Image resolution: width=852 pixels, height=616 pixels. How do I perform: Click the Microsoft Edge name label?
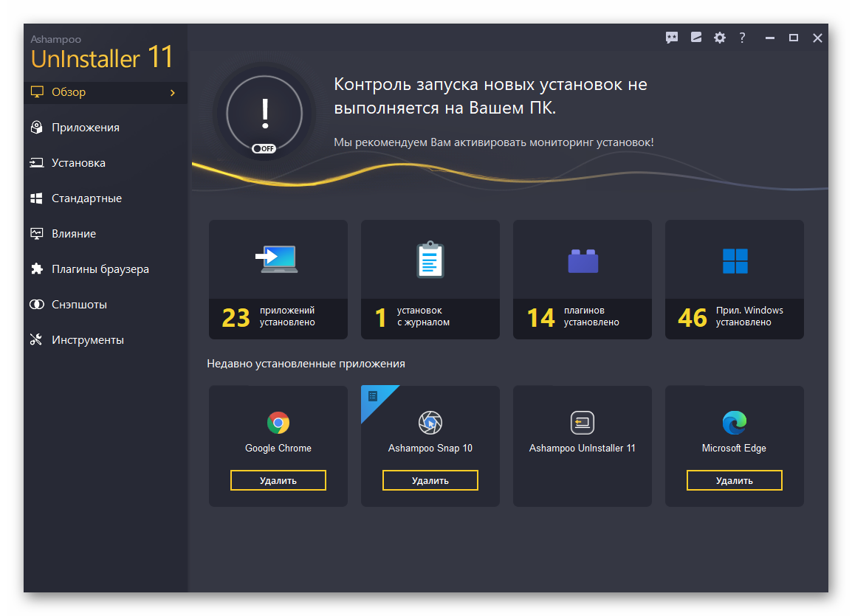click(734, 449)
